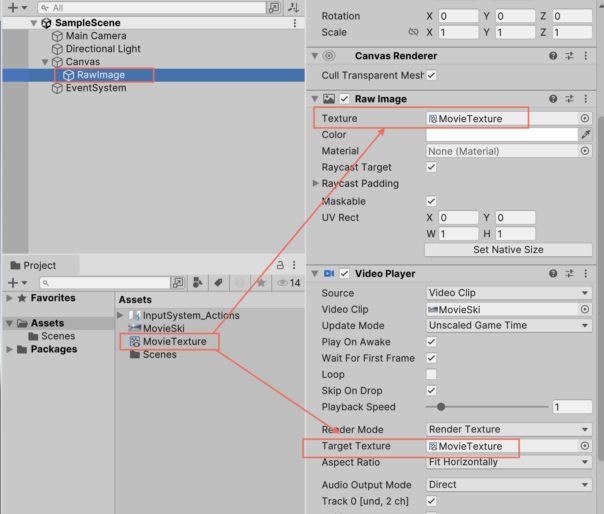
Task: Disable the Video Player component checkbox
Action: pyautogui.click(x=344, y=274)
